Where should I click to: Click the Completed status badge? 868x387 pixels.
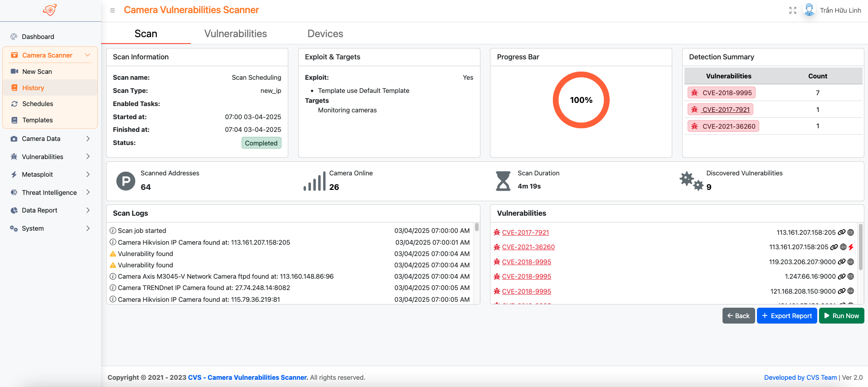pos(261,143)
